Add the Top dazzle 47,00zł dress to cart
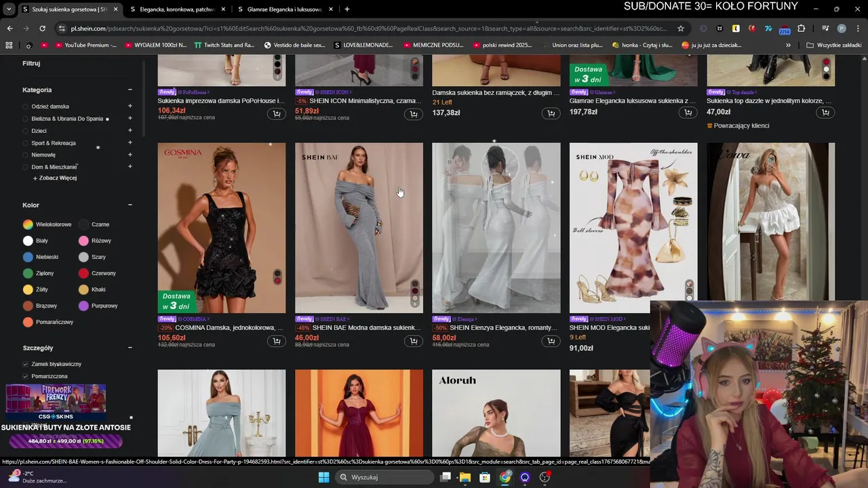The height and width of the screenshot is (488, 868). [x=825, y=113]
